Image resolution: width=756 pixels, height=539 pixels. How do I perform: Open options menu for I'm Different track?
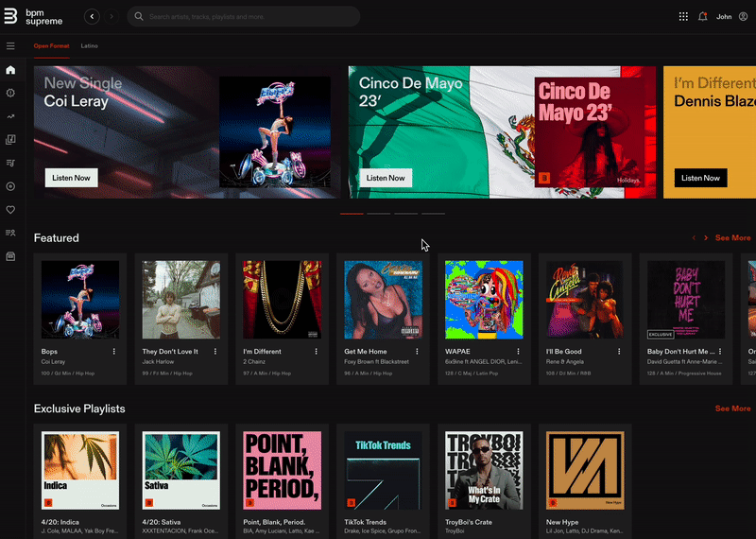[317, 351]
